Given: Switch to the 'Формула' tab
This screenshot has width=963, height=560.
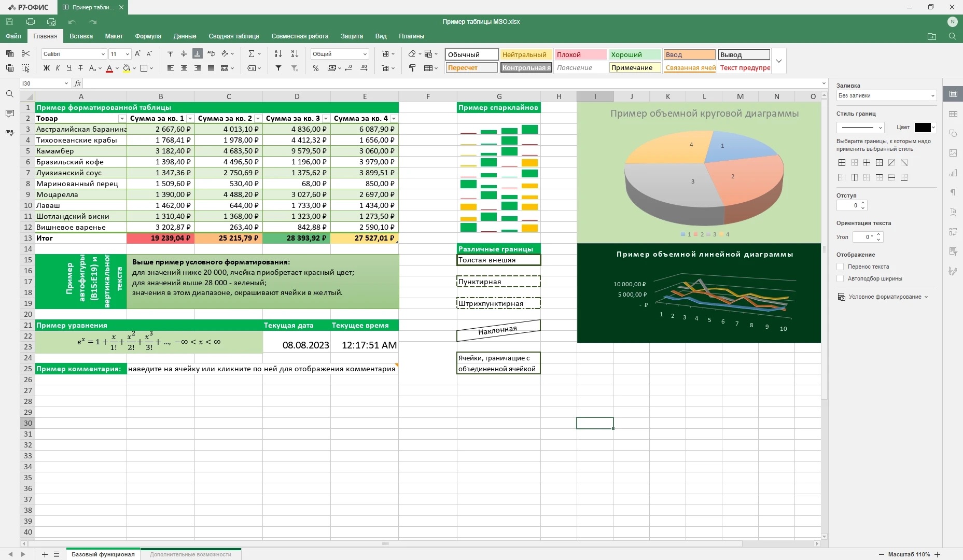Looking at the screenshot, I should click(x=148, y=36).
